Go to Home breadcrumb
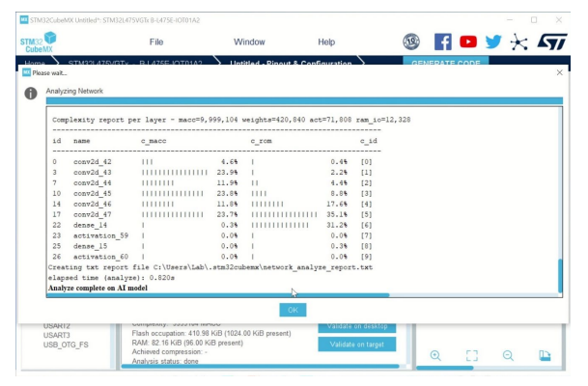Screen dimensions: 588x386 pyautogui.click(x=35, y=63)
